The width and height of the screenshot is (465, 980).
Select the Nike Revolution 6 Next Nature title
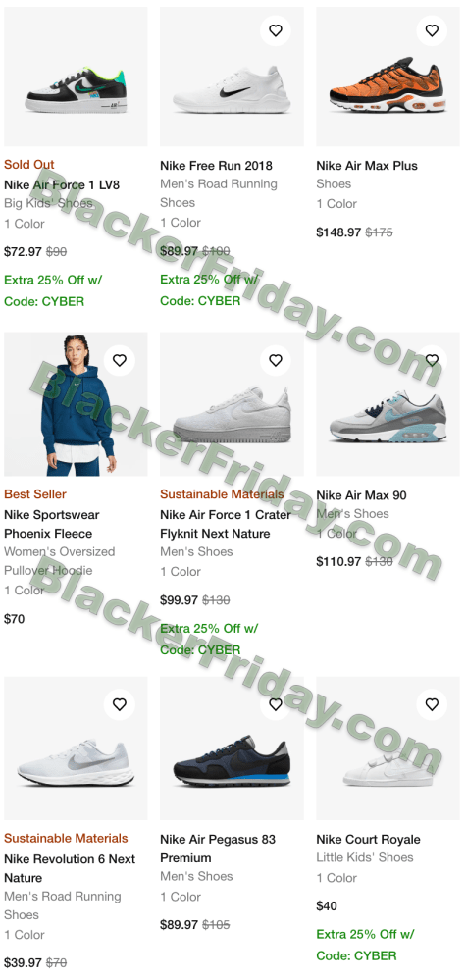pos(70,869)
